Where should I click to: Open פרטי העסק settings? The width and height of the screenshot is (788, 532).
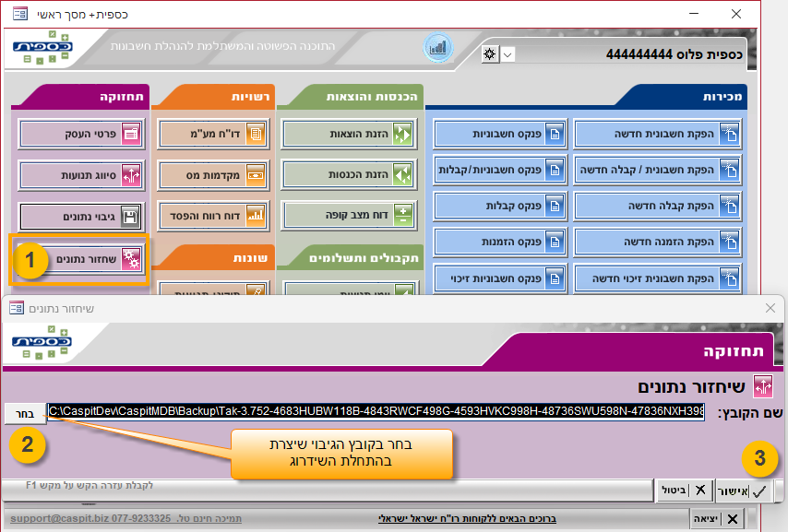pos(80,134)
